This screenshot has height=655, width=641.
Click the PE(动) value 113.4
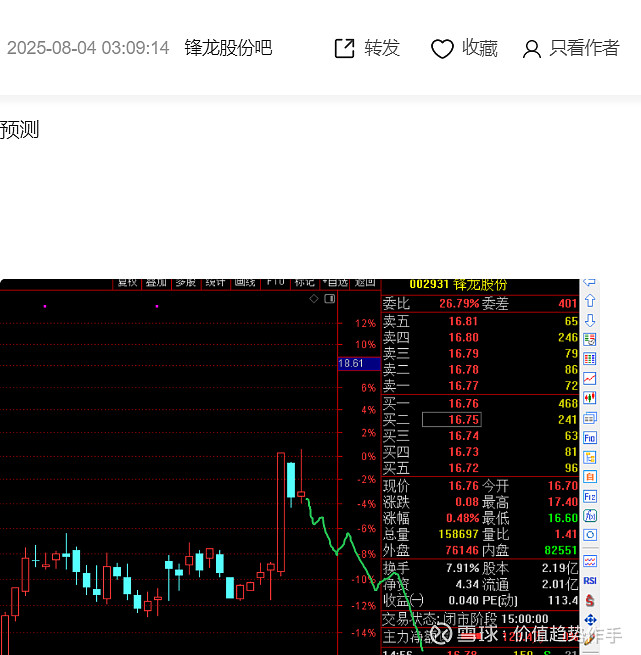[x=563, y=600]
